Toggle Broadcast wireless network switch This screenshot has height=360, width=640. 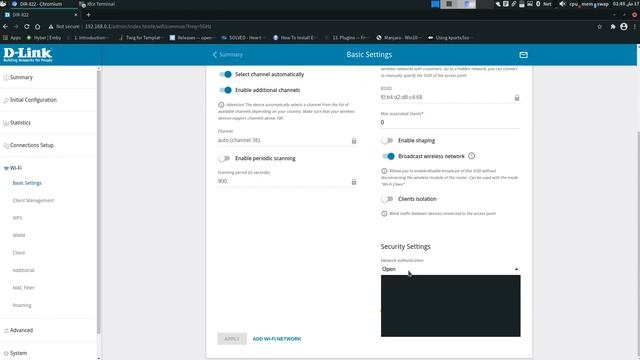pos(388,156)
